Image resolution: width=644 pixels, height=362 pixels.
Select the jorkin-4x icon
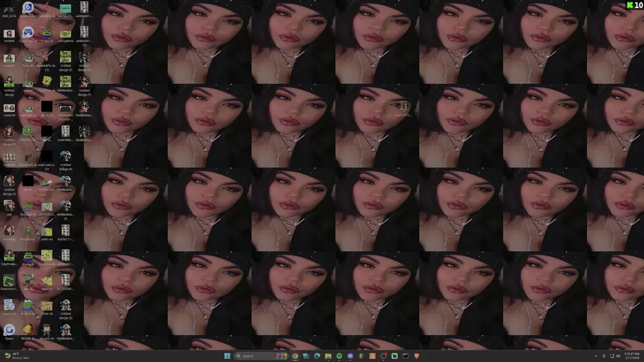tap(47, 233)
